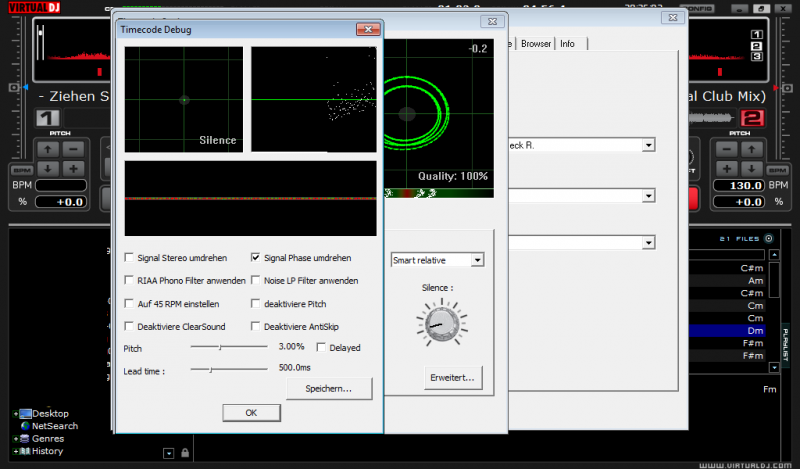Click left deck pitch plus button
The width and height of the screenshot is (800, 469).
pyautogui.click(x=73, y=169)
